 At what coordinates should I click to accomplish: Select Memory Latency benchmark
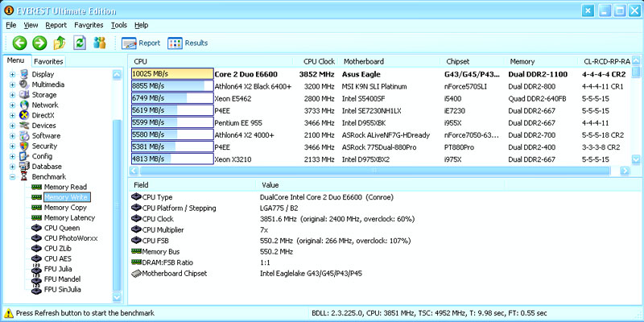point(69,218)
